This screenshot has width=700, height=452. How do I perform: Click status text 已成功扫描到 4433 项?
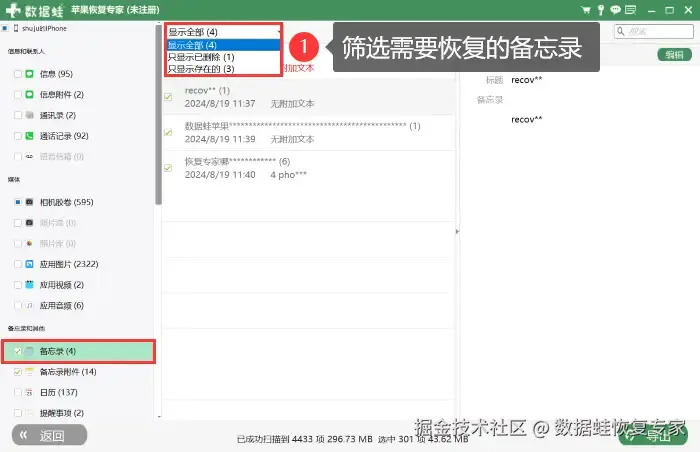tap(280, 439)
